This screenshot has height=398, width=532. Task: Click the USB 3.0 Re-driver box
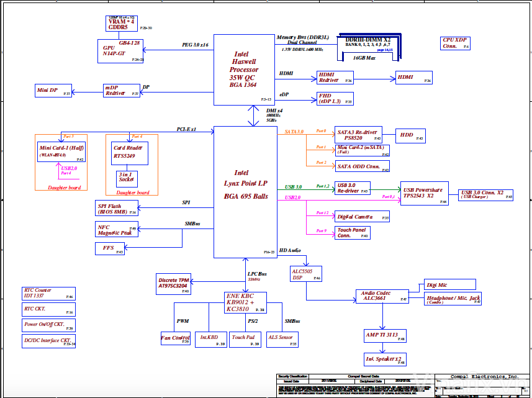coord(353,188)
